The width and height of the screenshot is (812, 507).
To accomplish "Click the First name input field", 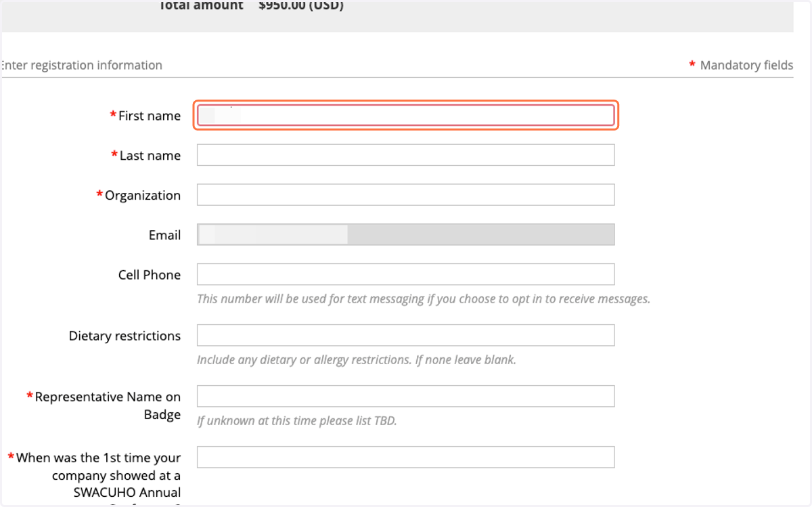I will coord(405,115).
